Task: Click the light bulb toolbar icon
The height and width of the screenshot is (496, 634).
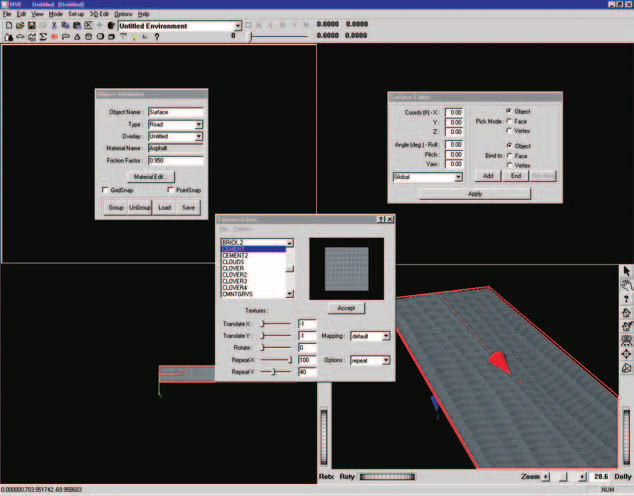Action: (134, 37)
